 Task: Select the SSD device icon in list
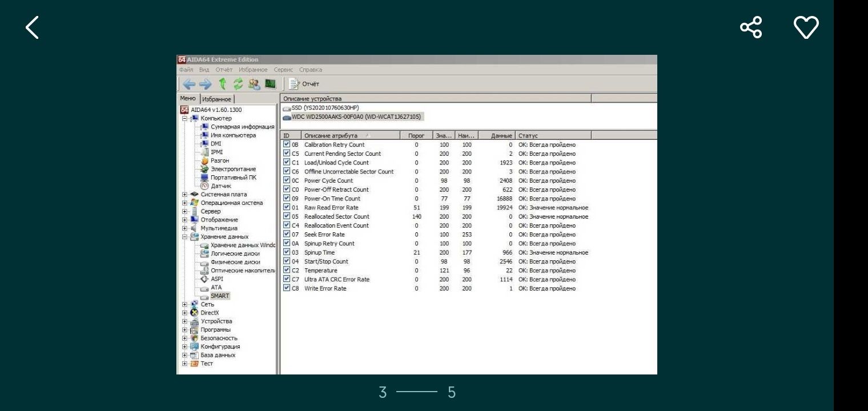pyautogui.click(x=287, y=108)
